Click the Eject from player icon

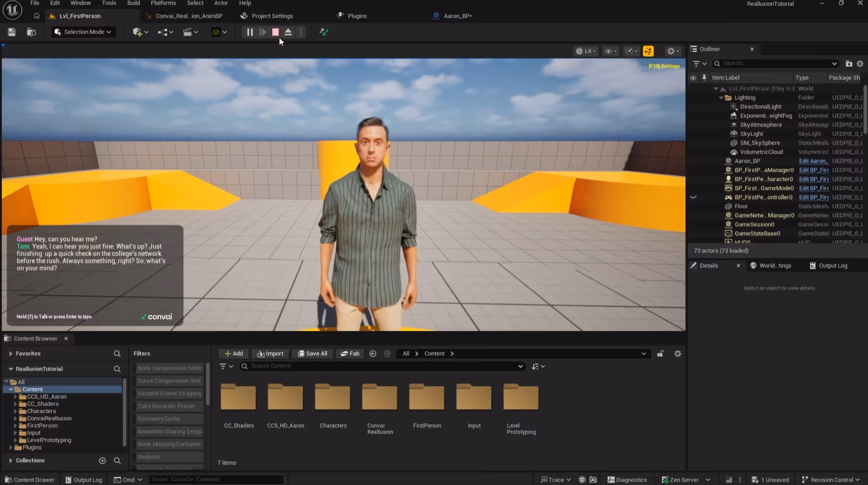[288, 32]
